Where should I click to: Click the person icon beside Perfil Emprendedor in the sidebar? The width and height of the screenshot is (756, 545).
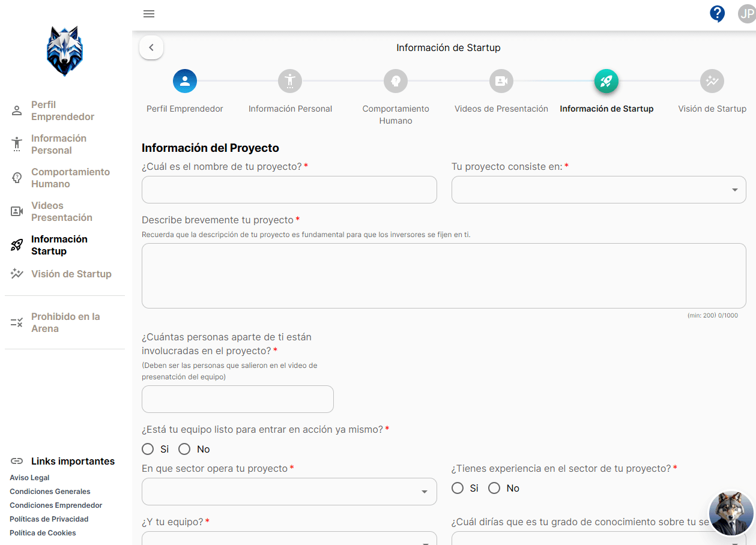(x=17, y=110)
